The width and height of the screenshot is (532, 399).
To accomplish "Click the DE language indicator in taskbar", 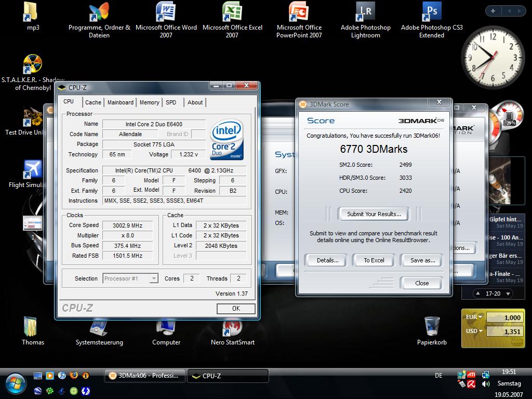I will pyautogui.click(x=438, y=376).
